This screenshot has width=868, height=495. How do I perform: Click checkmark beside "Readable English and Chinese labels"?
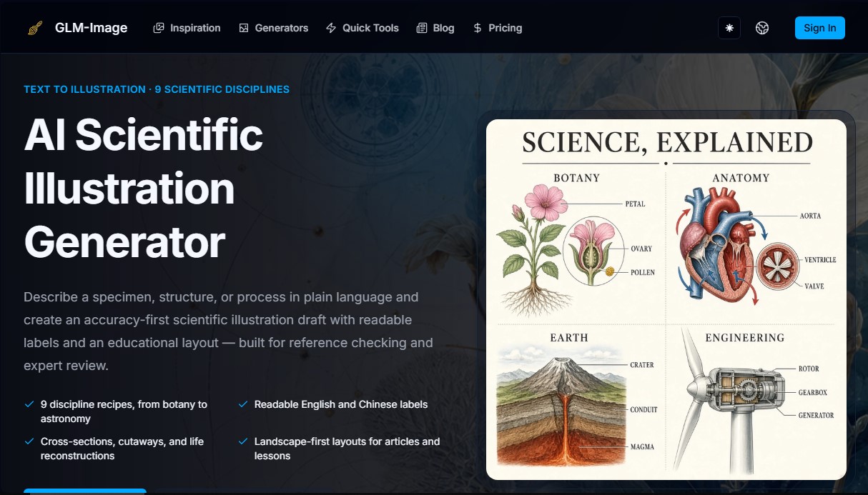243,404
